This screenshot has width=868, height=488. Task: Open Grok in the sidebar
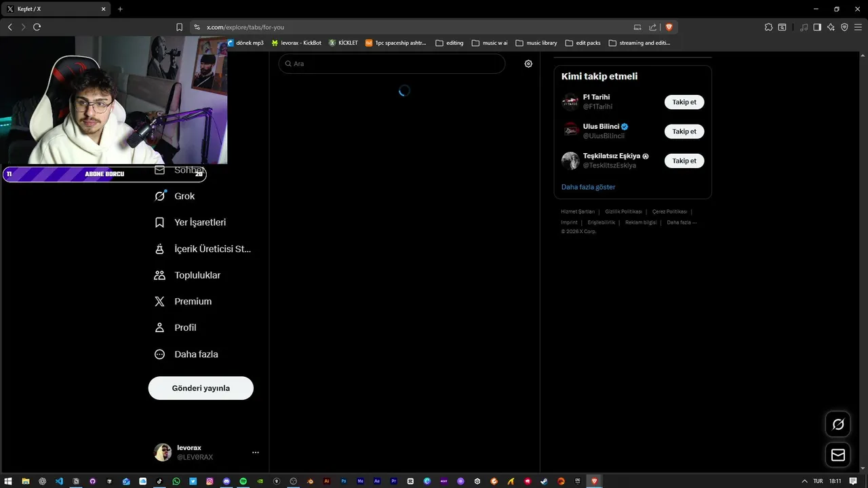175,196
